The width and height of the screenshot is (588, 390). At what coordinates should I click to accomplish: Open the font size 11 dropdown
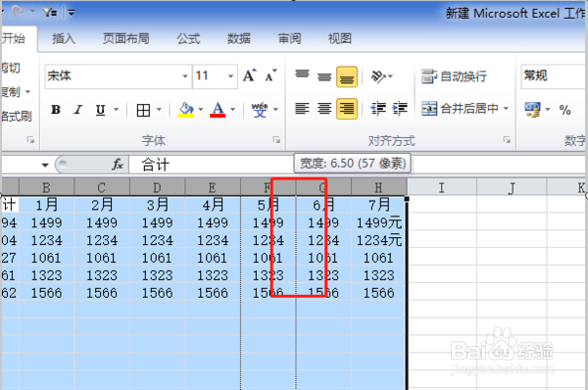click(x=231, y=76)
